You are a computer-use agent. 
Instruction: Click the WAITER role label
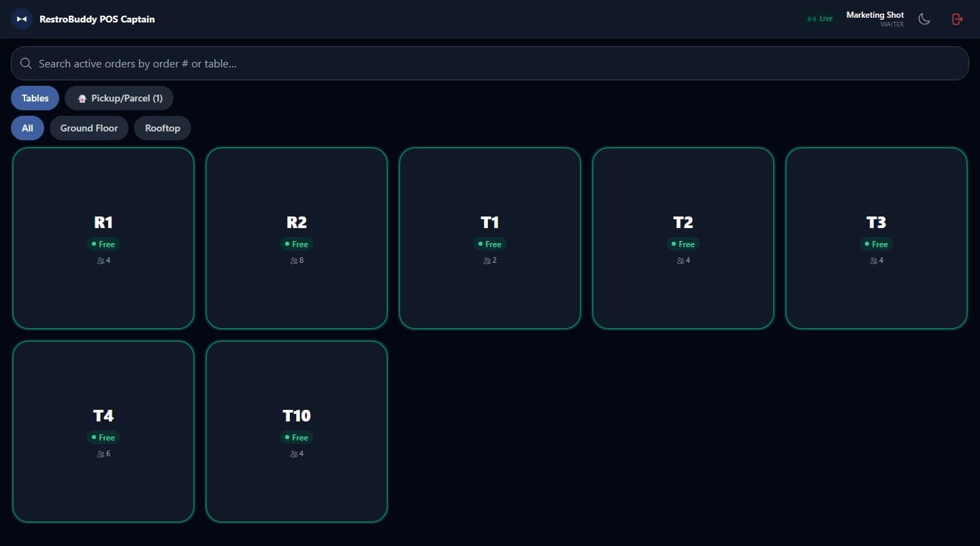click(x=892, y=25)
